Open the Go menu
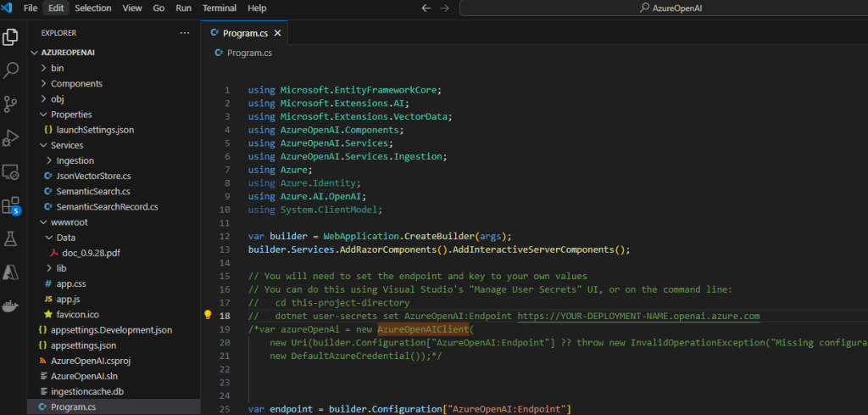The image size is (868, 415). (x=159, y=8)
